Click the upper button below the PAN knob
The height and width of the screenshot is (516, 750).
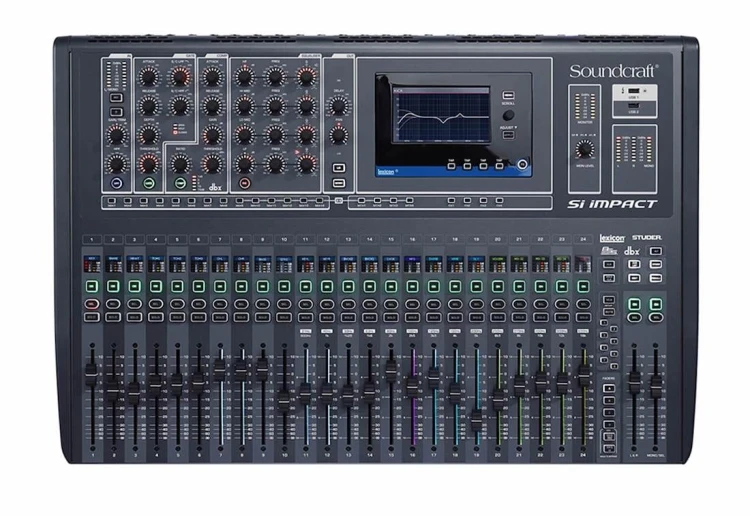(x=339, y=168)
